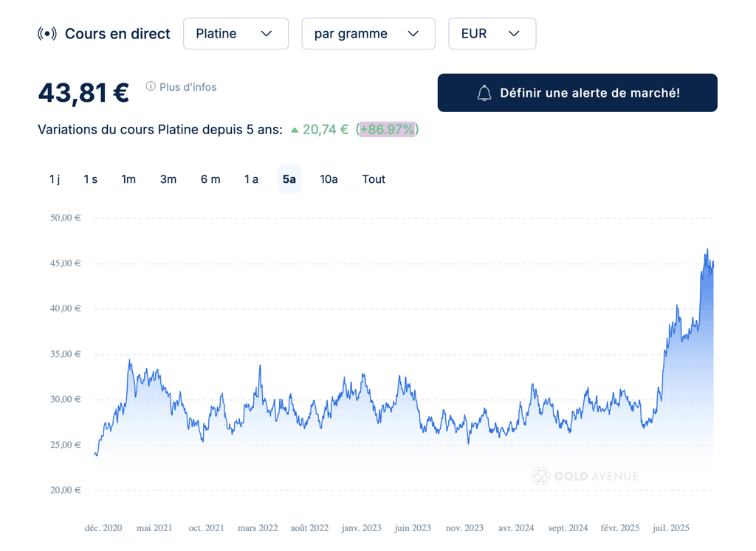Select the "1s" weekly range tab
Viewport: 756px width, 551px height.
[90, 179]
